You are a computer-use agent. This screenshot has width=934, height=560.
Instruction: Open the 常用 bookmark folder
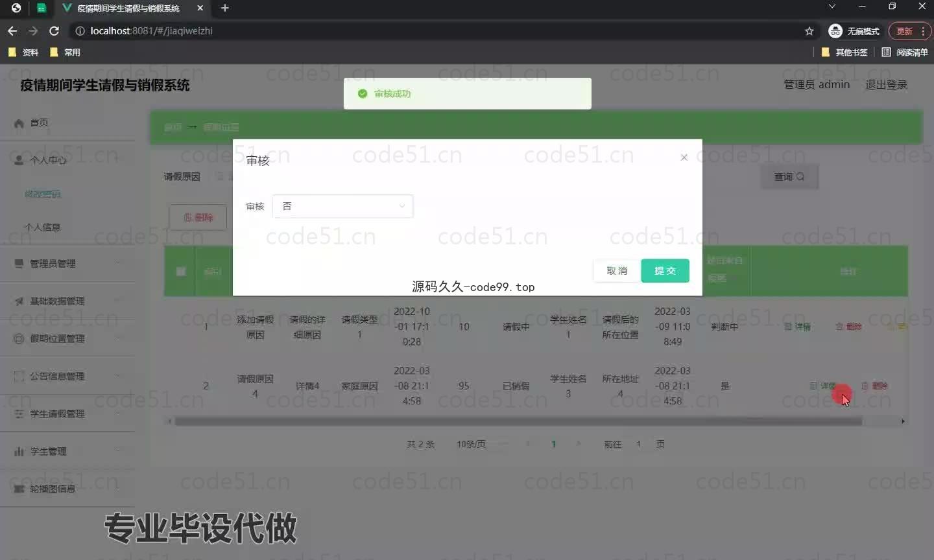[x=65, y=52]
